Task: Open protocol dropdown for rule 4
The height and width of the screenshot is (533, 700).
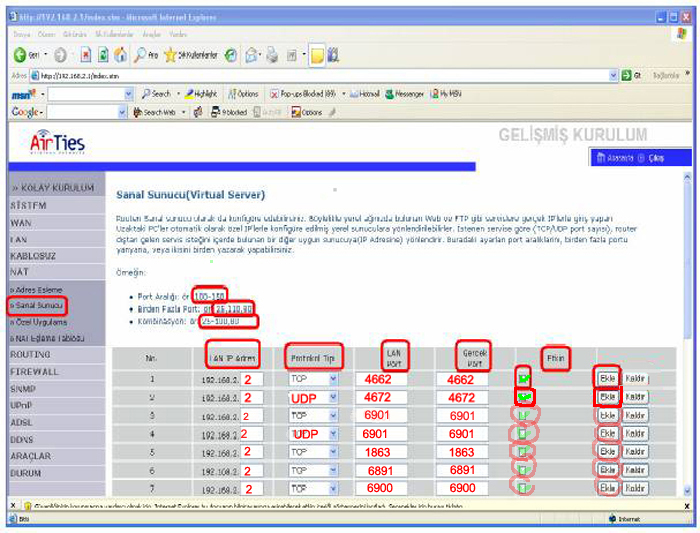Action: (333, 434)
